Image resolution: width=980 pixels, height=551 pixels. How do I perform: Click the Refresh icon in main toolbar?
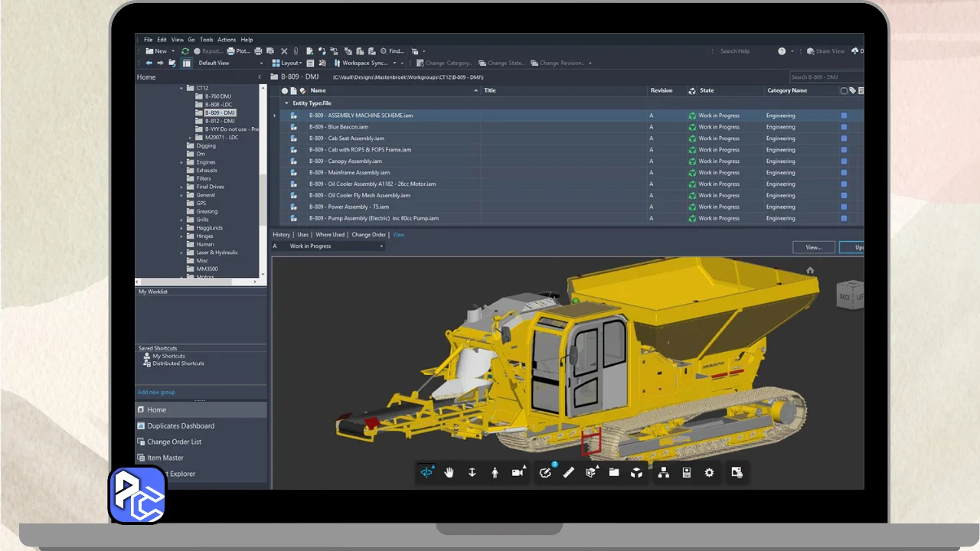[x=185, y=51]
